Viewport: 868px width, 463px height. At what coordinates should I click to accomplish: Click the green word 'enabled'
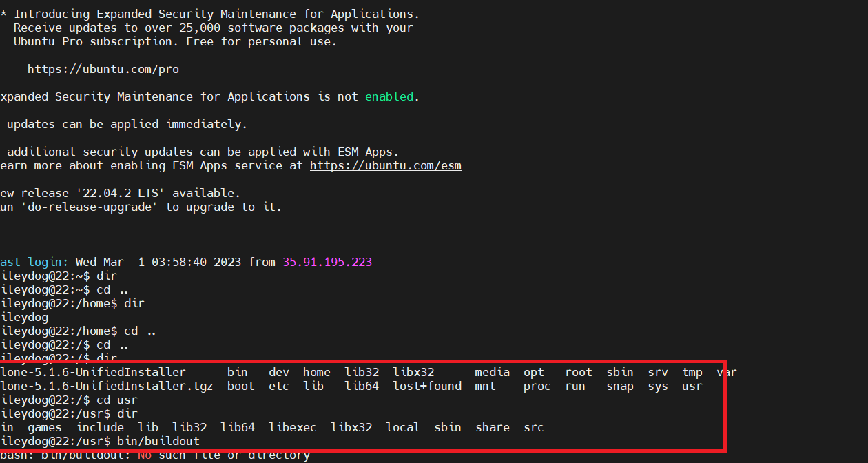point(389,96)
